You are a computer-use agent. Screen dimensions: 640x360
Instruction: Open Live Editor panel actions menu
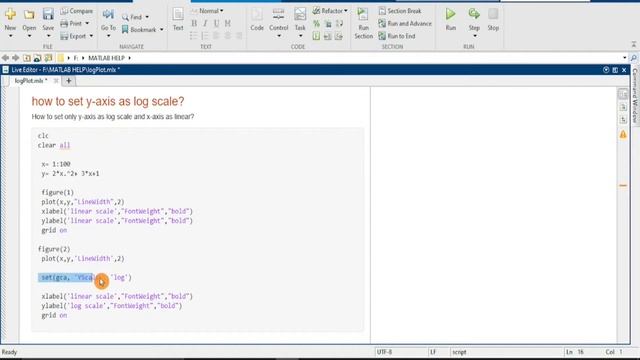(x=606, y=70)
